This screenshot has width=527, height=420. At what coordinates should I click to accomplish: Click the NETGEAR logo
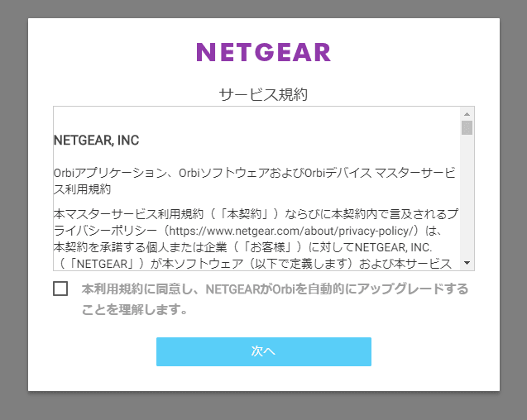click(263, 52)
